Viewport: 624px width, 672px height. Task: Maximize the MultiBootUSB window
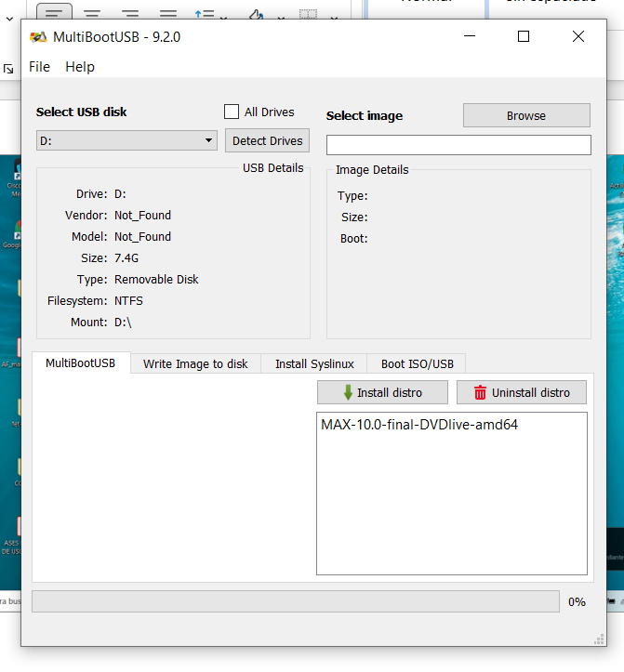(524, 36)
